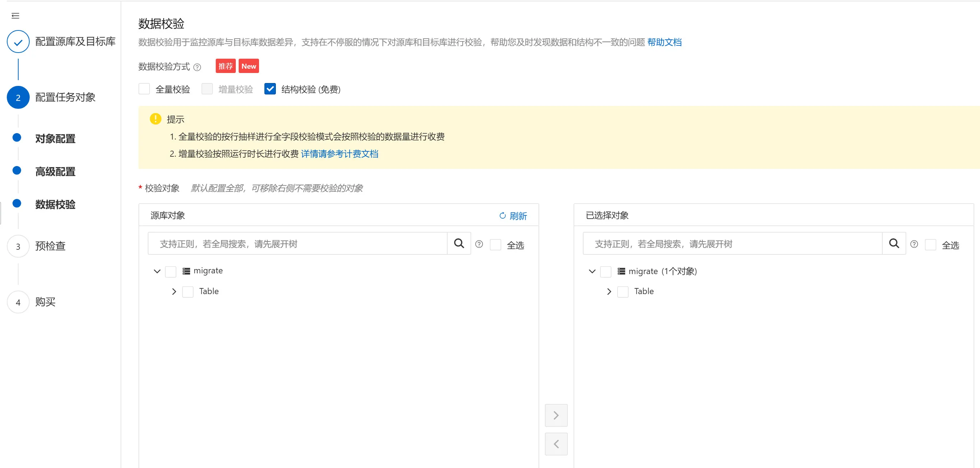Enable the 全量校验 checkbox
The height and width of the screenshot is (468, 980).
pyautogui.click(x=144, y=89)
